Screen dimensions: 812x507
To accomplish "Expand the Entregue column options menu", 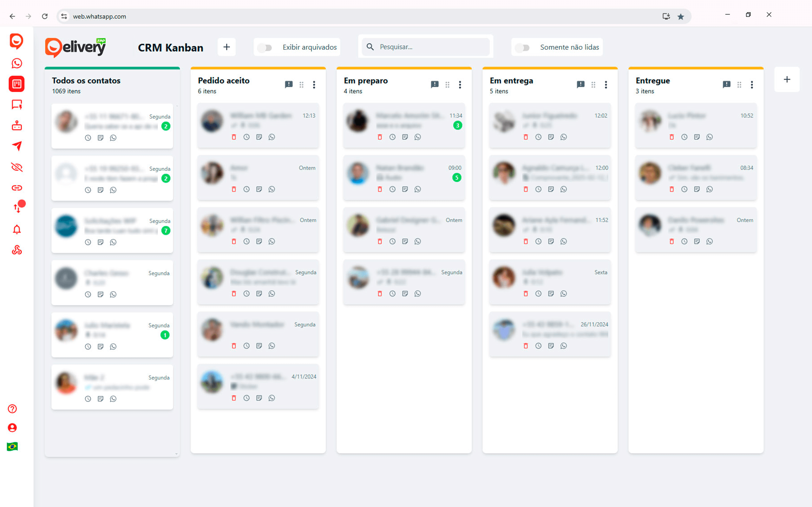I will (752, 85).
